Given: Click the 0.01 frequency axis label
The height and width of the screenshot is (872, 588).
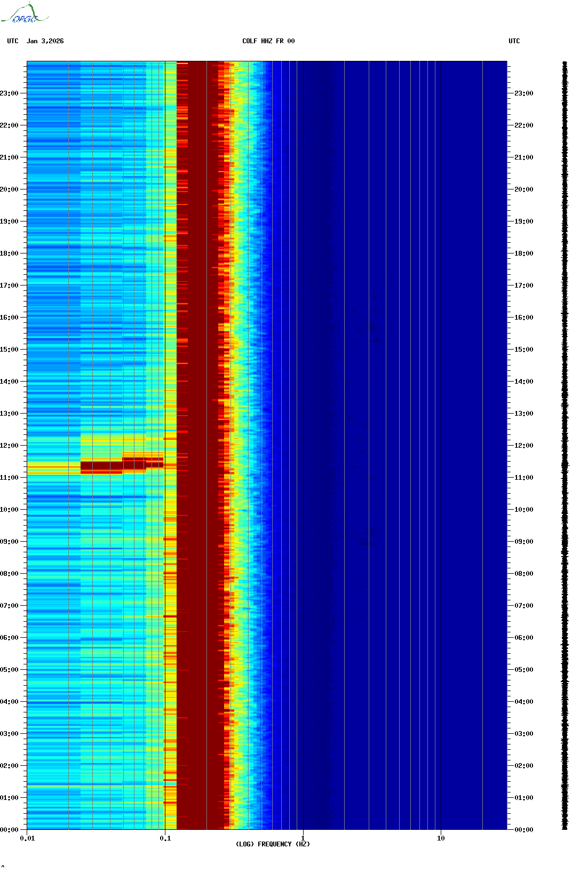Looking at the screenshot, I should [27, 838].
